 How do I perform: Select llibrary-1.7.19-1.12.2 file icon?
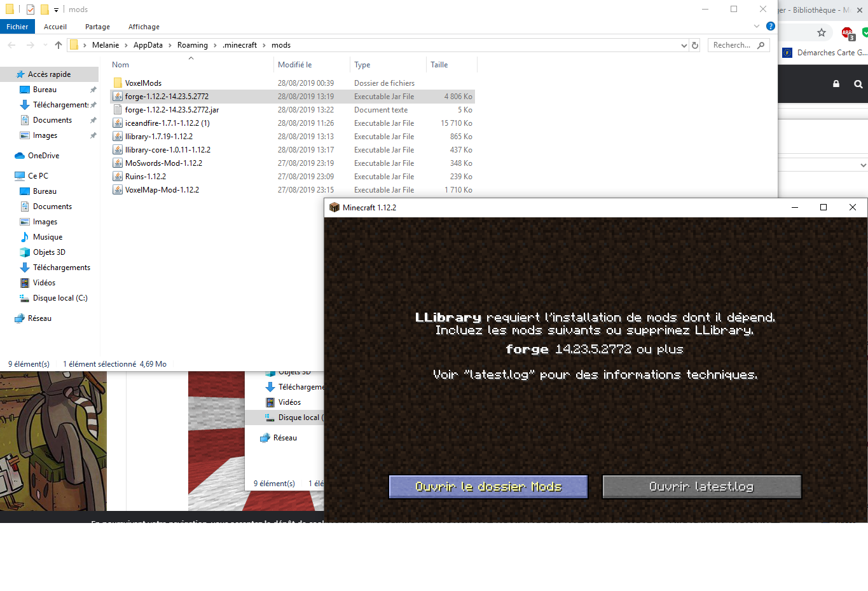coord(118,137)
